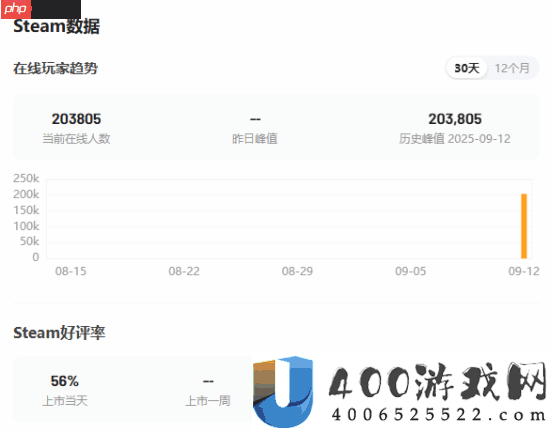Viewport: 550px width, 434px height.
Task: Click the 150k axis label
Action: tap(26, 210)
